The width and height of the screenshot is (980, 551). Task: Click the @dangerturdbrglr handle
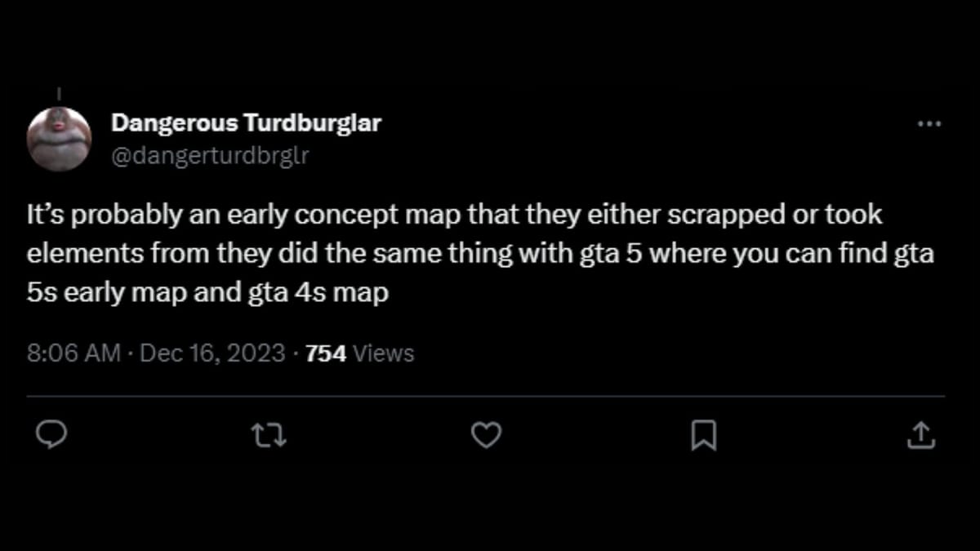click(209, 156)
